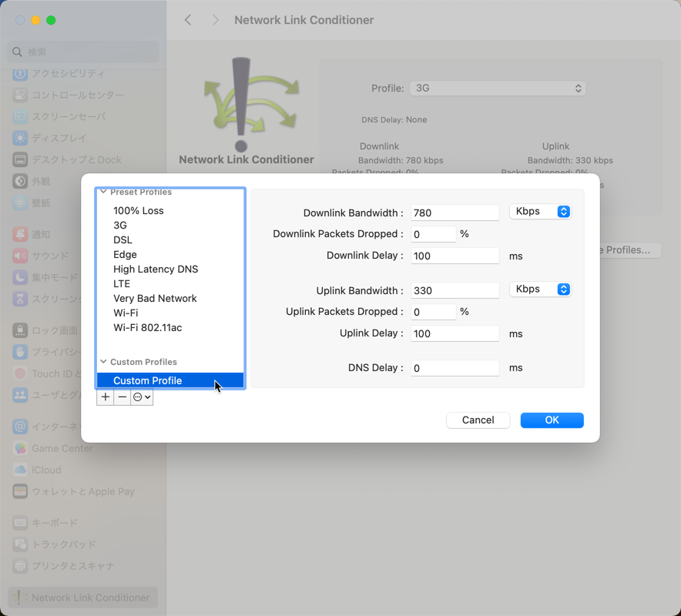Click the Downlink Packets Dropped field
The height and width of the screenshot is (616, 681).
pyautogui.click(x=434, y=234)
